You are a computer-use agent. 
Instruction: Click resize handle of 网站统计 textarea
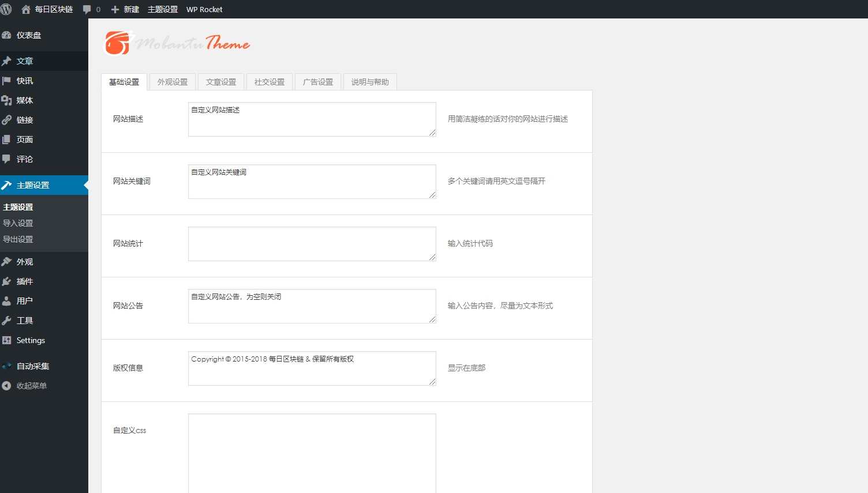(432, 257)
